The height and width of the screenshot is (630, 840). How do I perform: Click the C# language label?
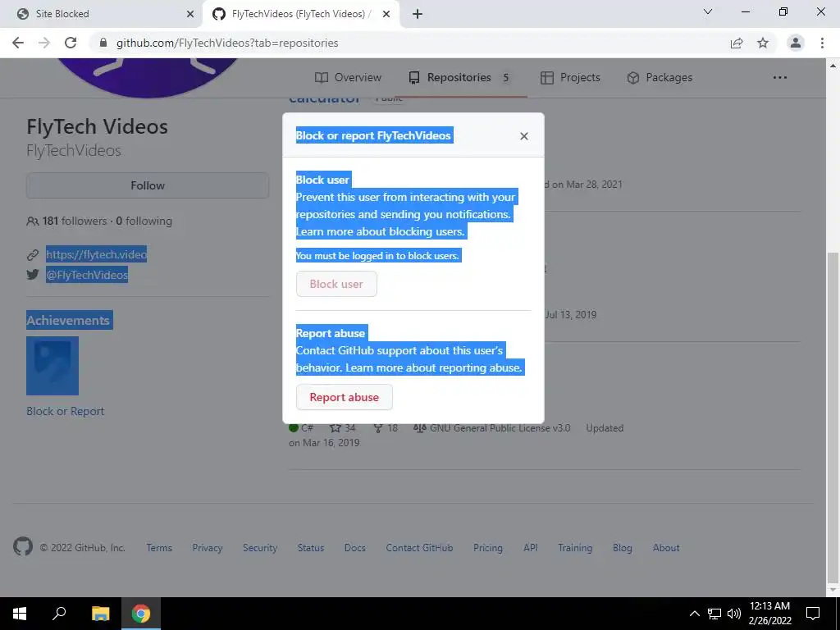(x=307, y=428)
